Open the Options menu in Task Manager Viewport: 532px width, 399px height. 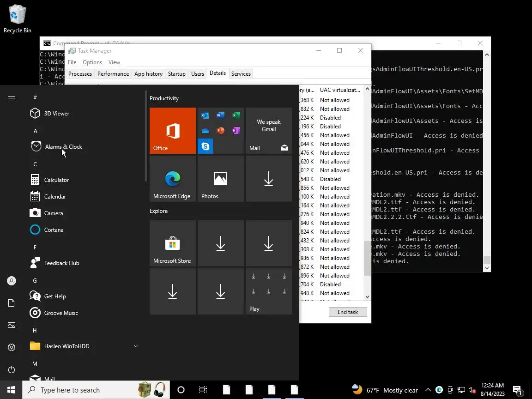coord(92,62)
